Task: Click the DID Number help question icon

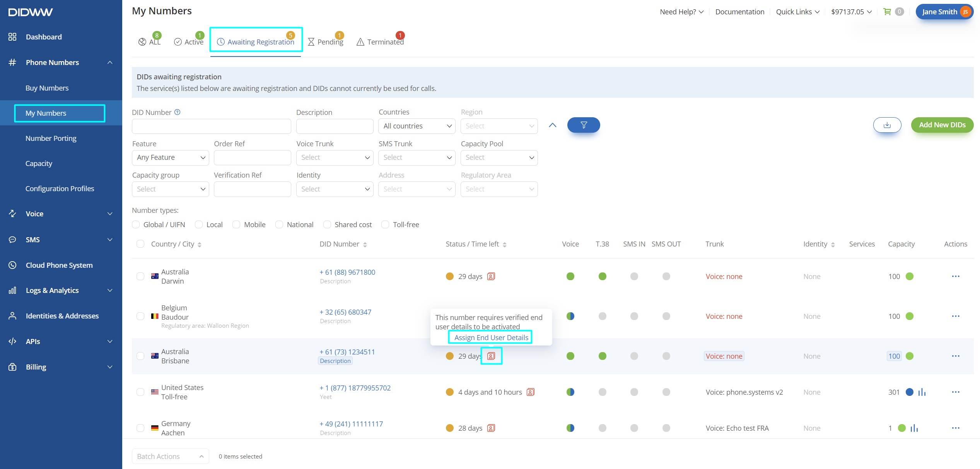Action: point(177,112)
